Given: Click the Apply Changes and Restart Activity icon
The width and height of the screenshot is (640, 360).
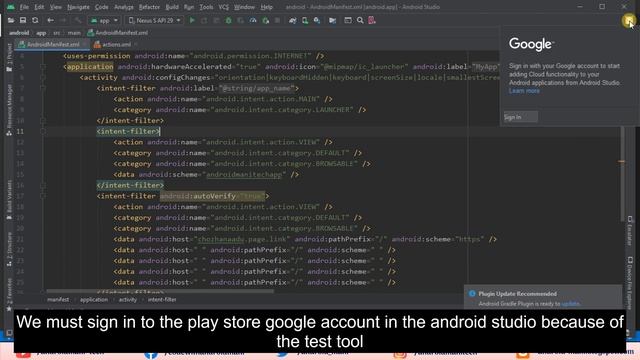Looking at the screenshot, I should click(204, 20).
